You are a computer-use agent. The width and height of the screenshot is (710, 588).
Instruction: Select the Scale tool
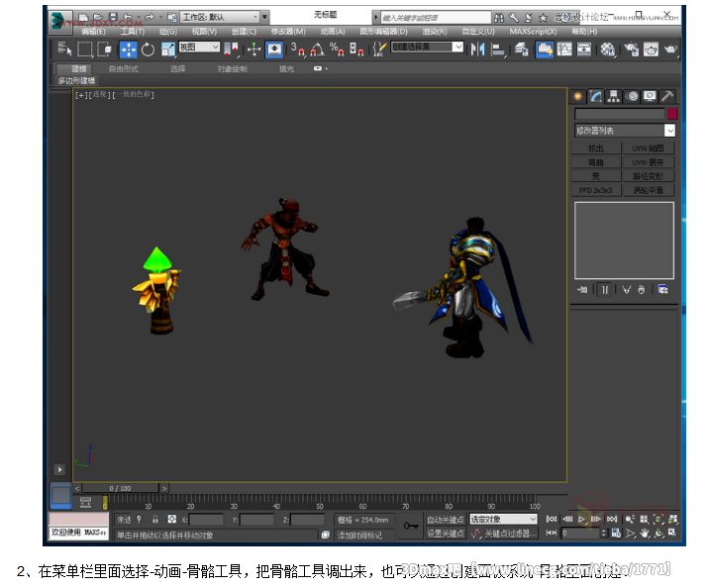(168, 49)
